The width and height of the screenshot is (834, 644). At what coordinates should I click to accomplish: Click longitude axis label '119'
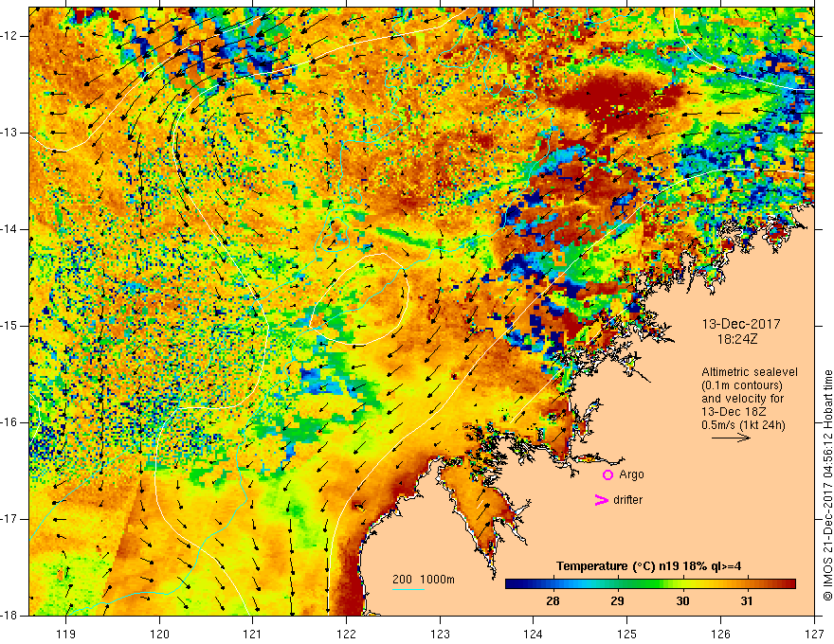pyautogui.click(x=66, y=634)
